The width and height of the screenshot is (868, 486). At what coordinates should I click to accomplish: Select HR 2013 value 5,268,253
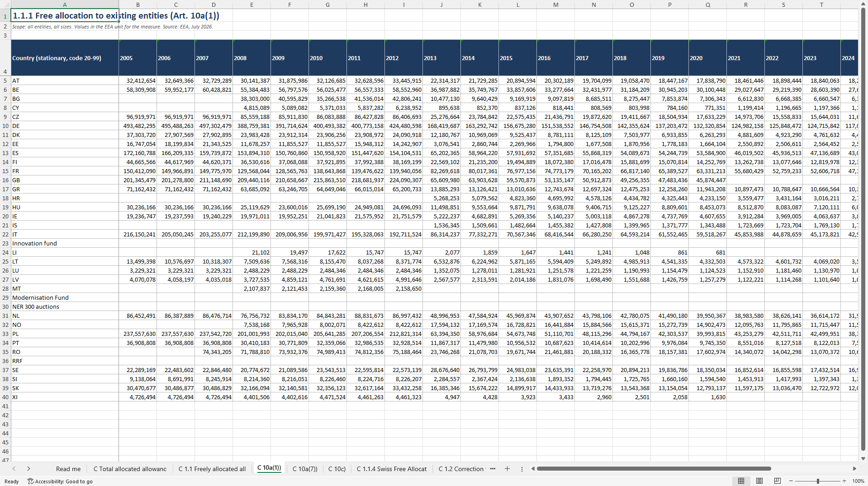click(x=441, y=198)
